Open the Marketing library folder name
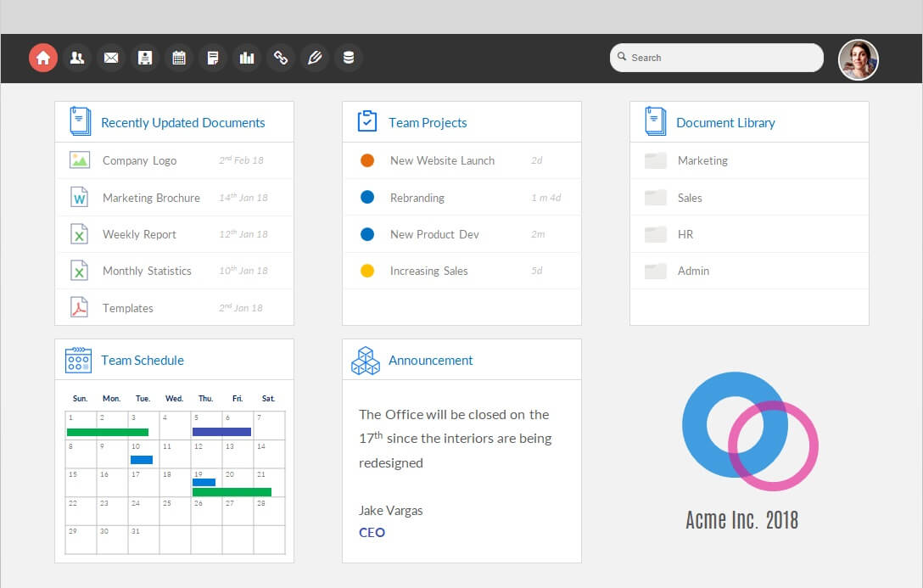Screen dimensions: 923x588 (702, 160)
